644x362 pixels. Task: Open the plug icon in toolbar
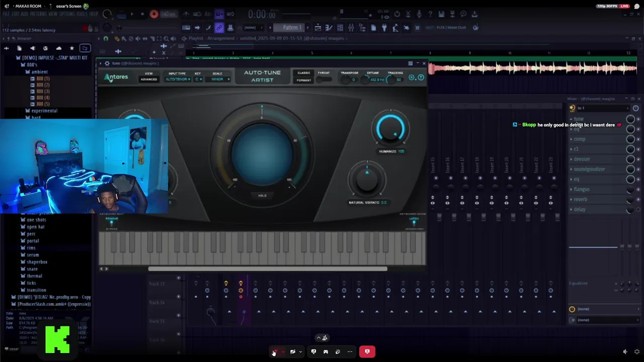384,28
